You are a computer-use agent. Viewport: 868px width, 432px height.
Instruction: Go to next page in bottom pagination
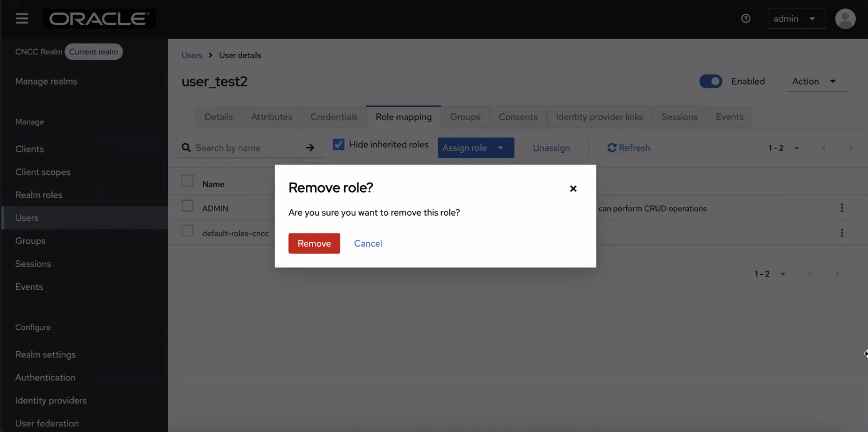837,273
